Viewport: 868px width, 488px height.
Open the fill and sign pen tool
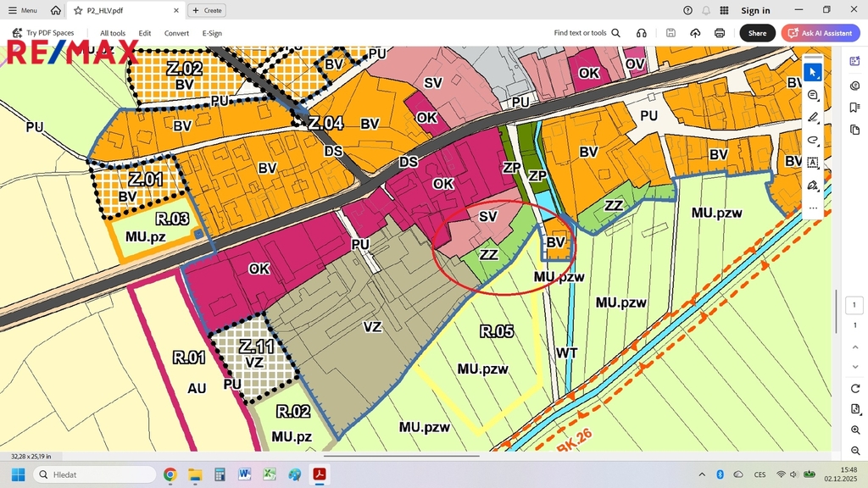coord(812,185)
